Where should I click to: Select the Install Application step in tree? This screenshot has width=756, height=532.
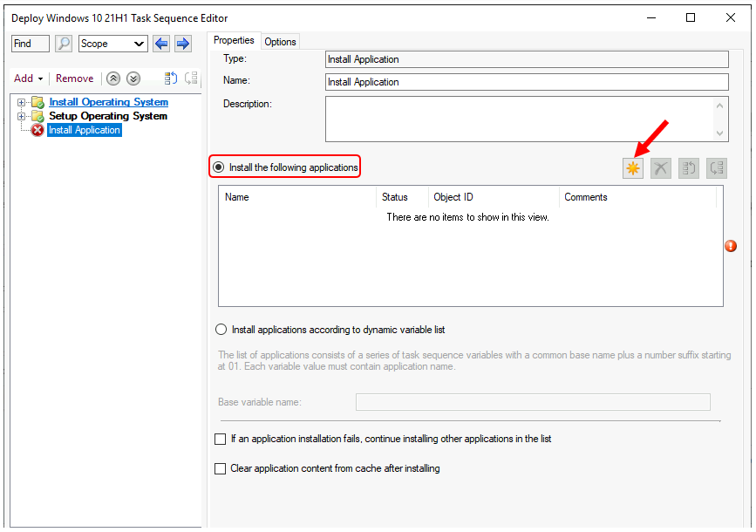click(85, 130)
